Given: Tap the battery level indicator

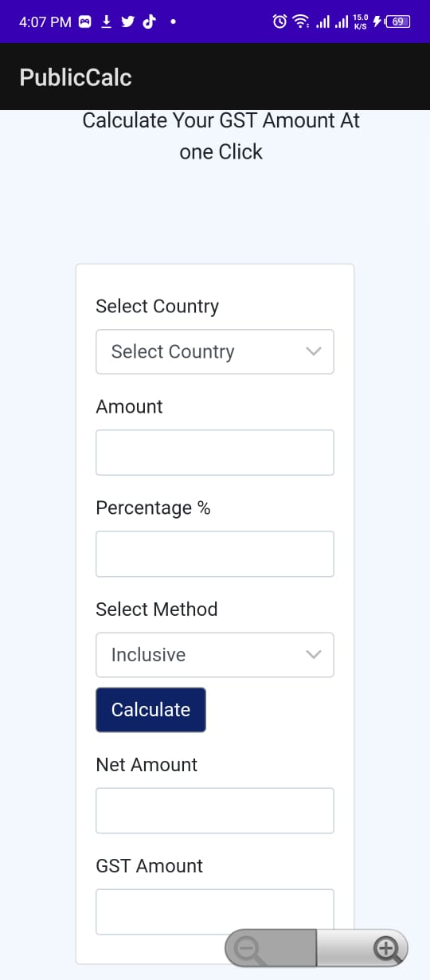Looking at the screenshot, I should (x=397, y=22).
